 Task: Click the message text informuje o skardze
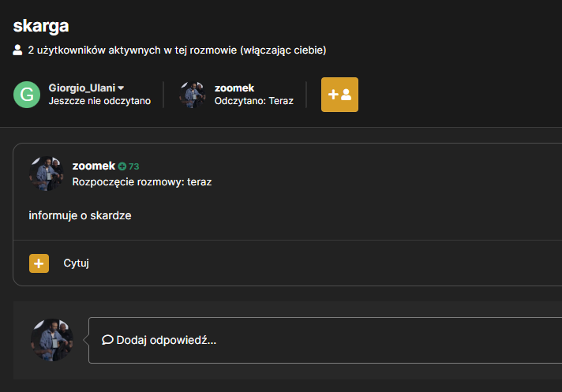(80, 215)
